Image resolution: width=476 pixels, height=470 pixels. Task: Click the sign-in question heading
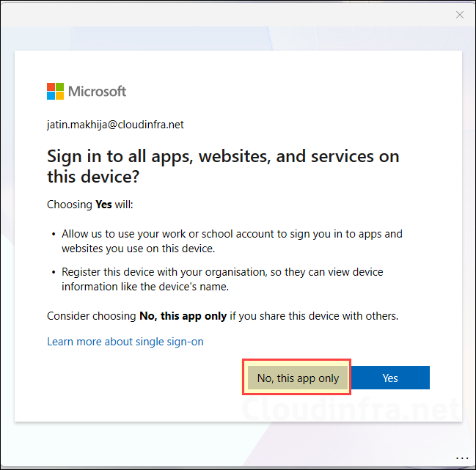(x=223, y=166)
